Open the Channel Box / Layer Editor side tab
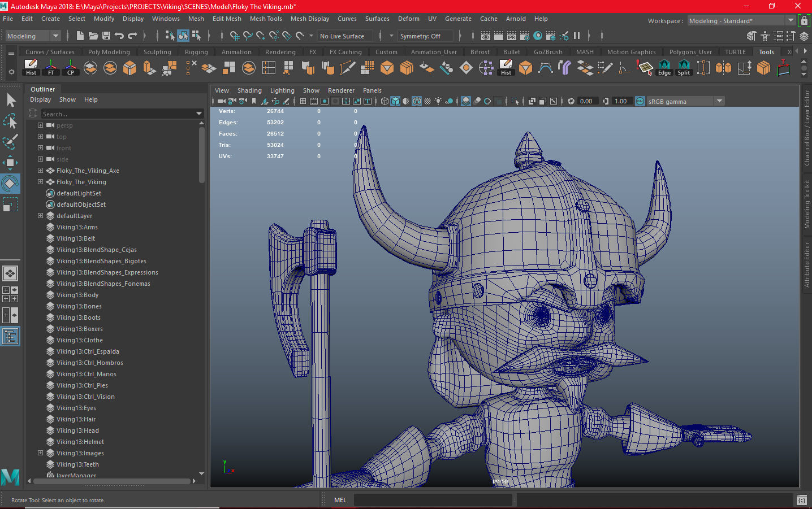The height and width of the screenshot is (509, 812). [x=807, y=128]
